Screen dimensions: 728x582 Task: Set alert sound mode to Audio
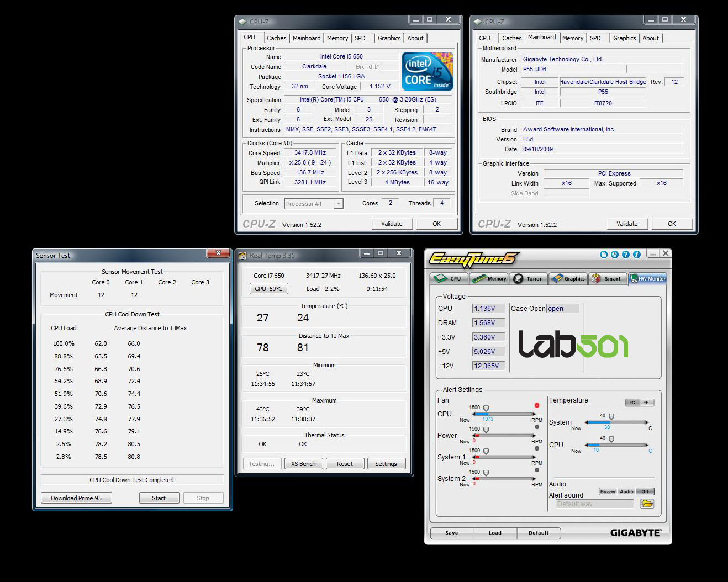(626, 491)
